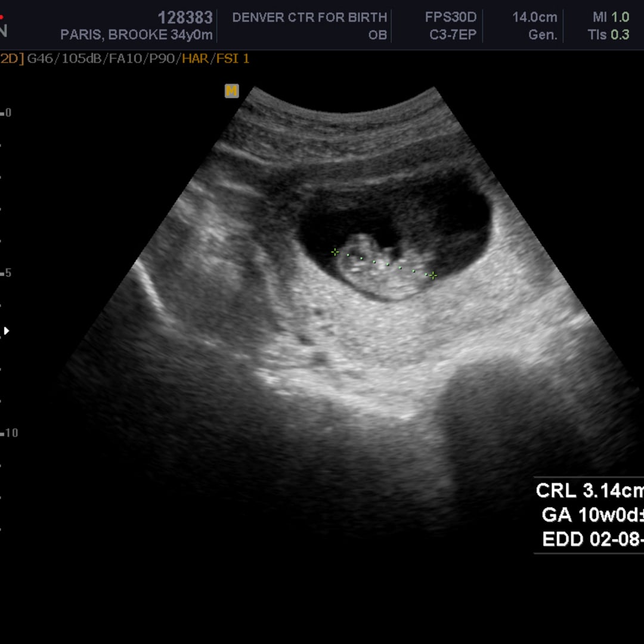The width and height of the screenshot is (644, 644).
Task: Click the G46 gain parameter
Action: tap(40, 58)
